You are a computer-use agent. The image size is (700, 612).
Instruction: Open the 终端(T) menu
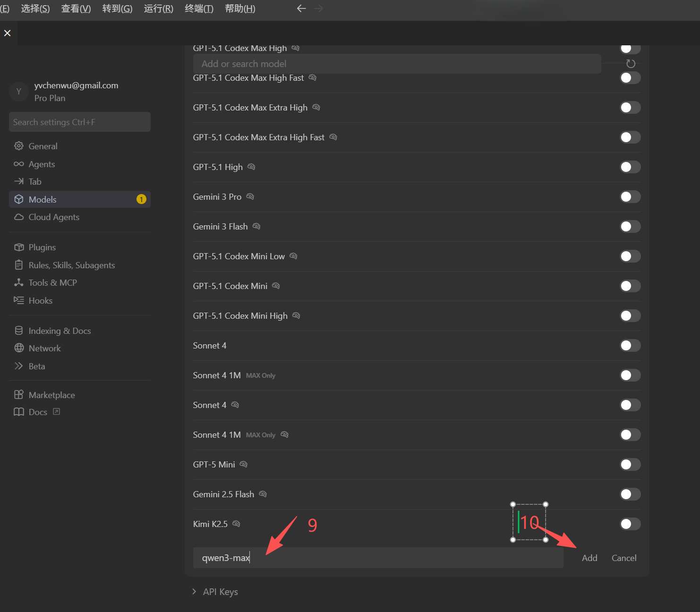point(198,8)
